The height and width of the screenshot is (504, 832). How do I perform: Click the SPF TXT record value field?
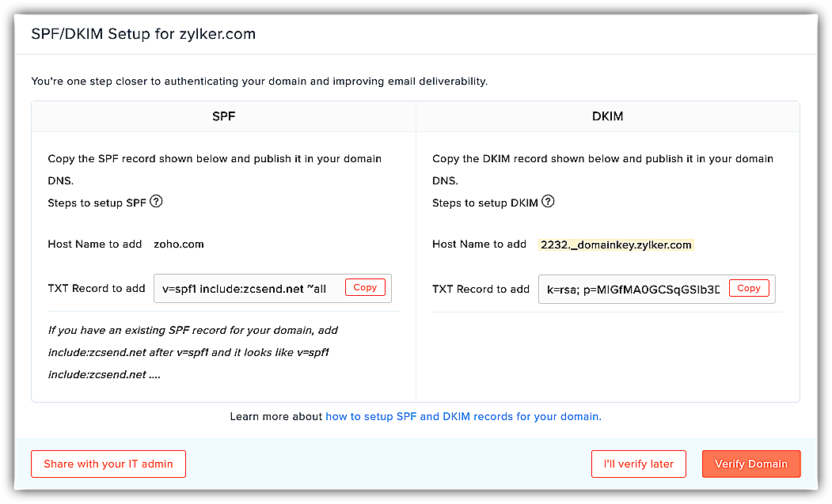click(x=245, y=289)
